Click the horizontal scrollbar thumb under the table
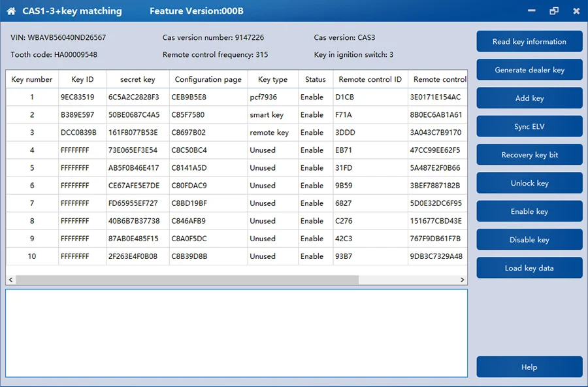588x387 pixels. [187, 280]
